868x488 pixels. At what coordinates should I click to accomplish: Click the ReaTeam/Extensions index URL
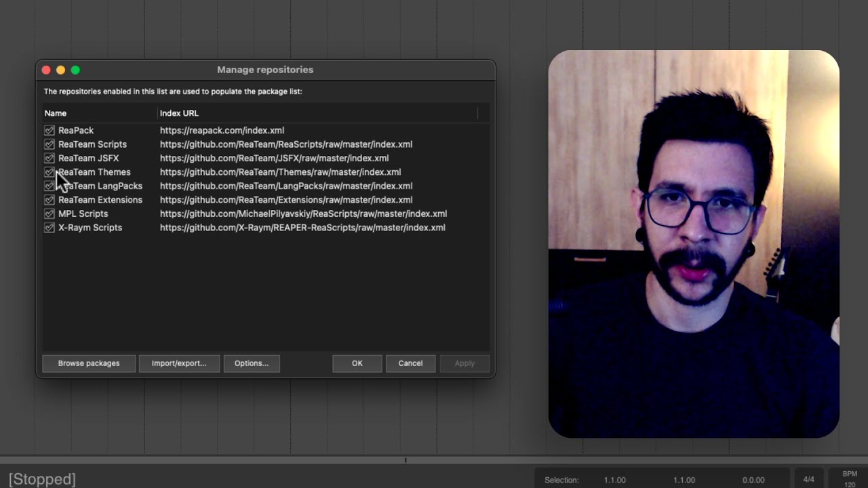pyautogui.click(x=286, y=200)
